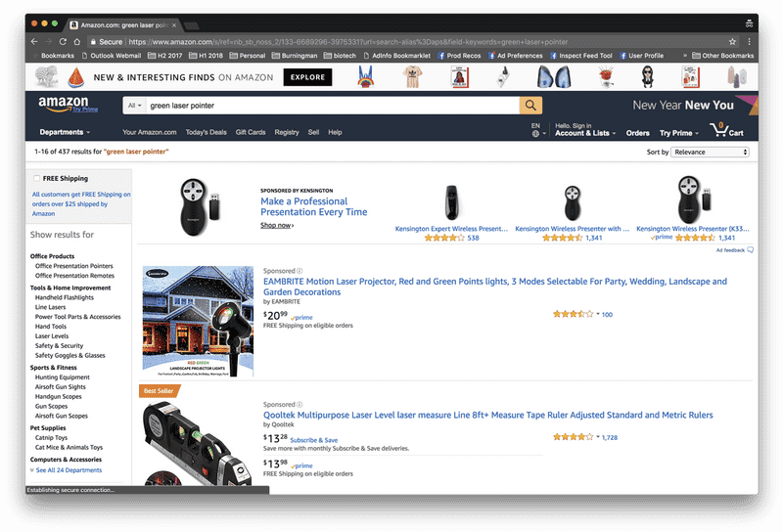The image size is (783, 532).
Task: Click the browser back arrow
Action: pos(34,42)
